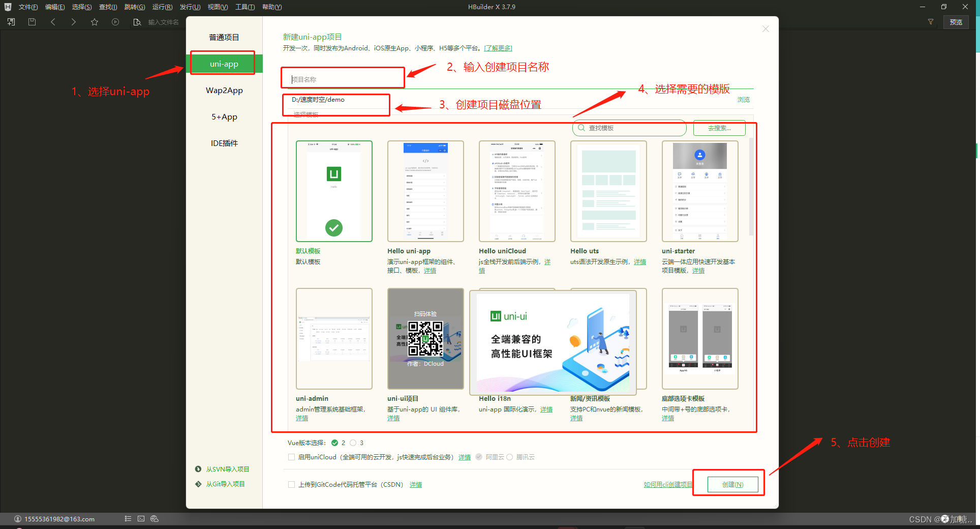This screenshot has width=980, height=529.
Task: Select the Wap2App project type tab
Action: point(224,91)
